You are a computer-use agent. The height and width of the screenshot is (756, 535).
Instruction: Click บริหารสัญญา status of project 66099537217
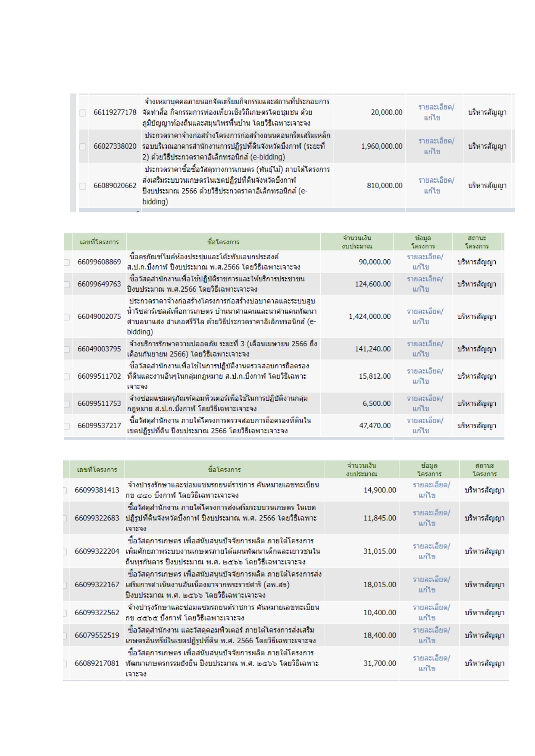coord(477,426)
